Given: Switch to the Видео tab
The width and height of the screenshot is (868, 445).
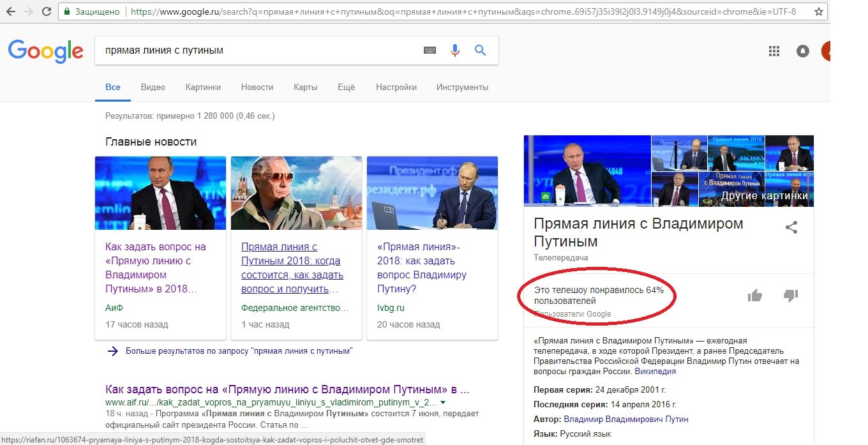Looking at the screenshot, I should (x=153, y=87).
